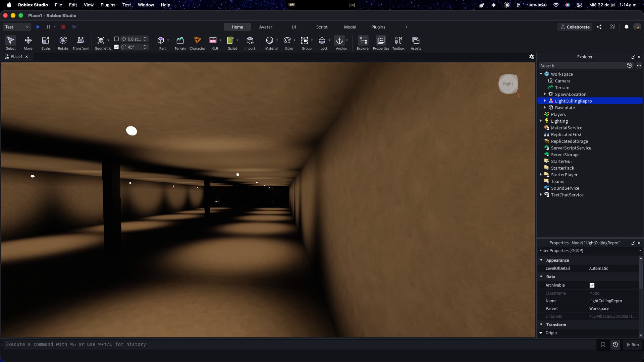
Task: Anchor the selected model
Action: pos(340,43)
